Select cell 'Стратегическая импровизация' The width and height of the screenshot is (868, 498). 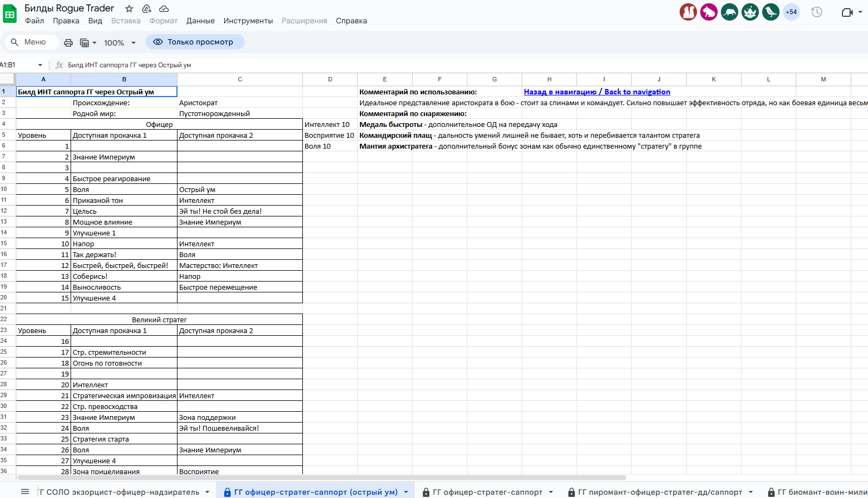[124, 395]
